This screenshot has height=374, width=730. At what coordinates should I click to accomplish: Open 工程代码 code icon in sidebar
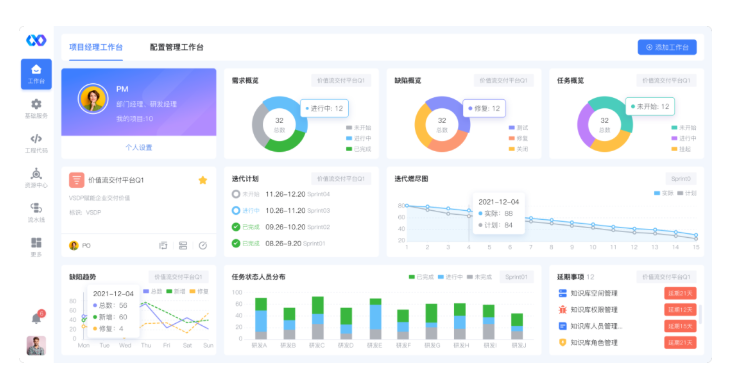point(36,143)
